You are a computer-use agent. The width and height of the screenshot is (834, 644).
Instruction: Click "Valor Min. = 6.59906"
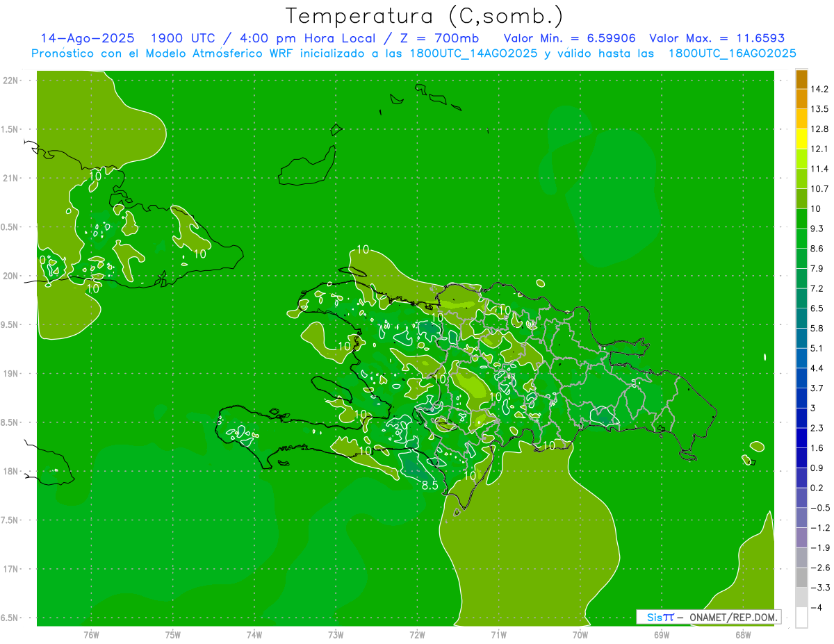pos(569,38)
